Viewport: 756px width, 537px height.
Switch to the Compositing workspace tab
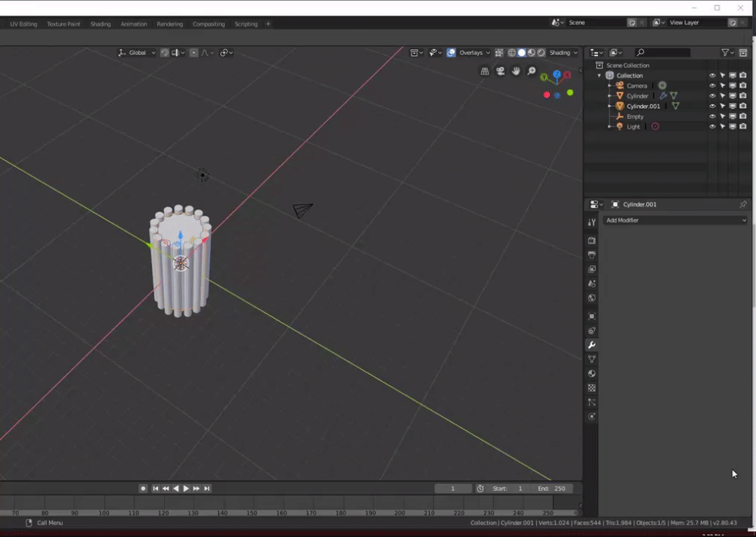click(x=209, y=24)
